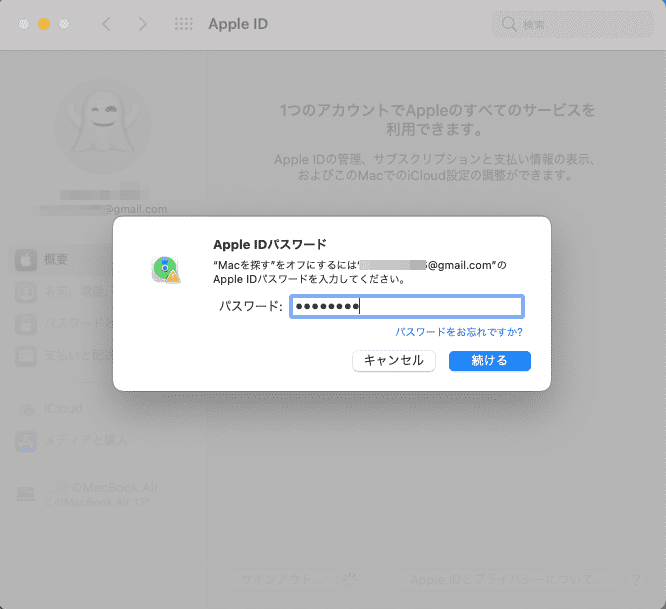Screen dimensions: 666x609
Task: Click the 検索 search field
Action: point(573,25)
